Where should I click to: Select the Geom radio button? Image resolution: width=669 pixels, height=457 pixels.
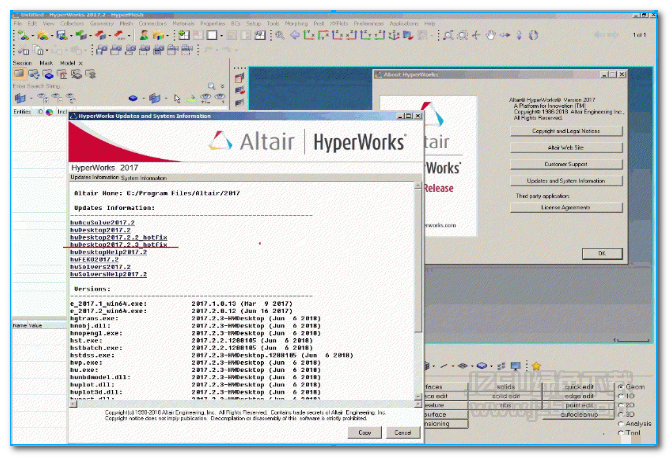[x=621, y=387]
